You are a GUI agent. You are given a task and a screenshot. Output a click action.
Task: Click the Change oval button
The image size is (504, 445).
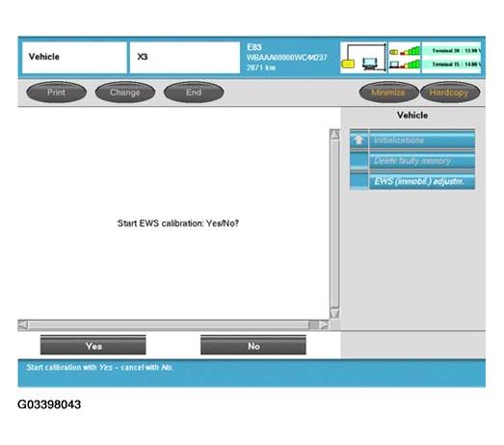pos(125,92)
